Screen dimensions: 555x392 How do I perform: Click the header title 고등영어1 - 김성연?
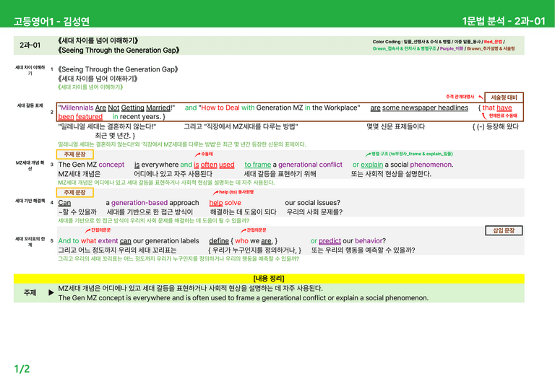52,21
